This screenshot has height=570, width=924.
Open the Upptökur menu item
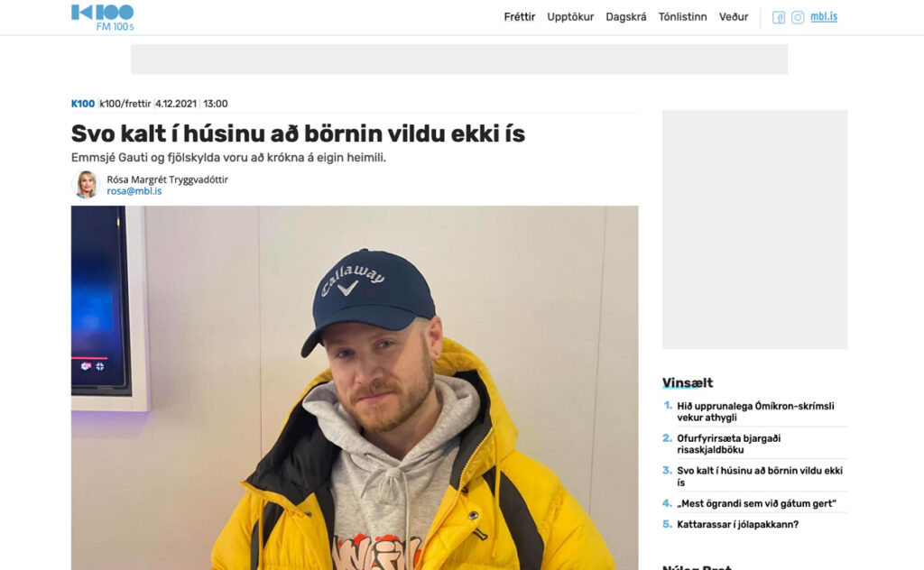tap(570, 17)
